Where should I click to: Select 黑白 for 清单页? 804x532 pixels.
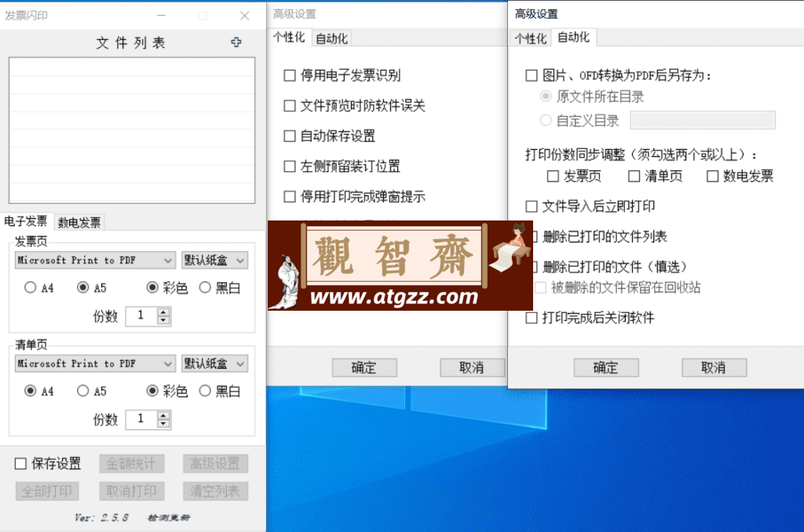point(205,391)
